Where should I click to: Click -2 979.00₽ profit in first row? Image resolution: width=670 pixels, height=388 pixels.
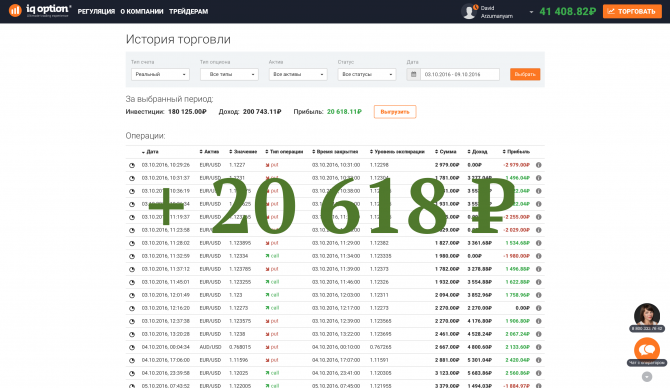(x=516, y=165)
